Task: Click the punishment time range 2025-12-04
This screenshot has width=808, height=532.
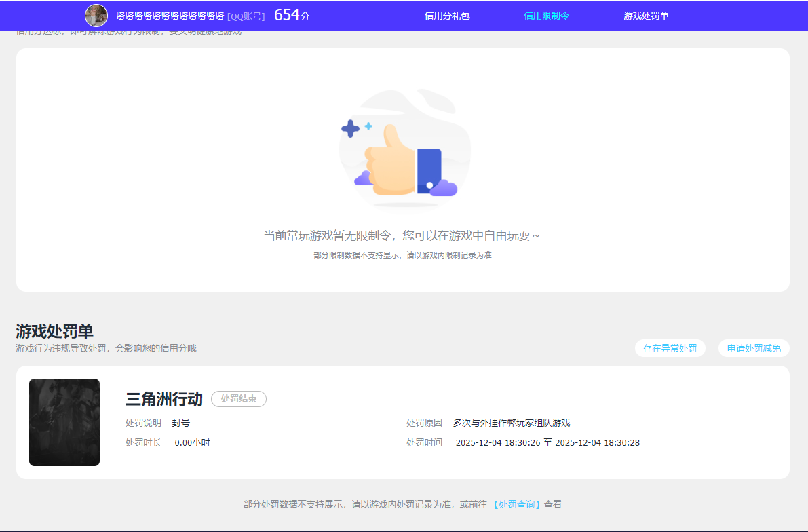Action: coord(548,442)
